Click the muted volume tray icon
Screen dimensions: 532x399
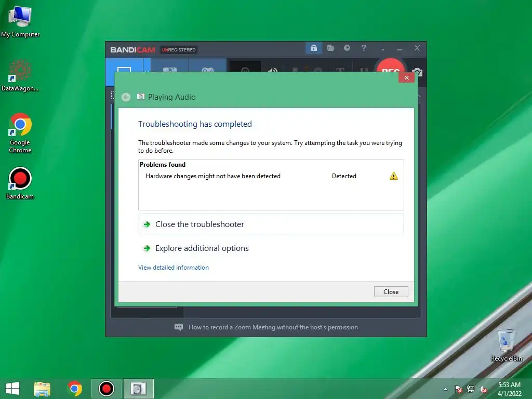click(x=483, y=389)
